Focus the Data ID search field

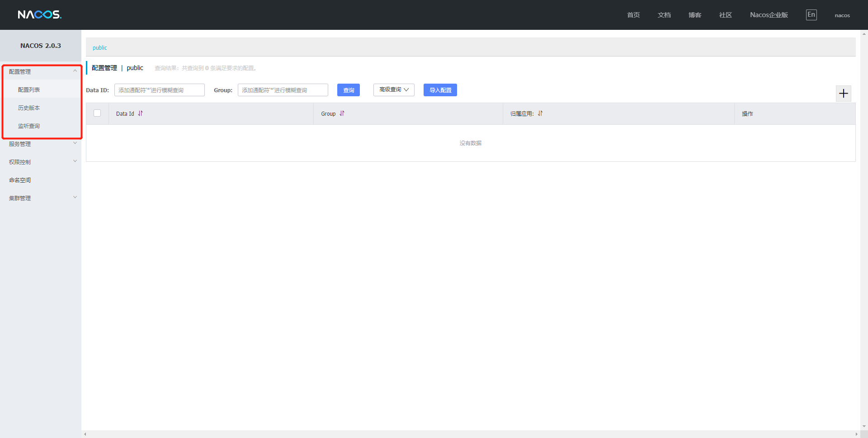tap(160, 90)
